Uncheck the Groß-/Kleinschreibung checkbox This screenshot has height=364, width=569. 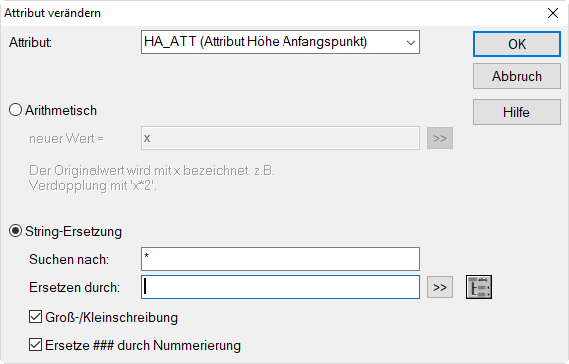35,317
